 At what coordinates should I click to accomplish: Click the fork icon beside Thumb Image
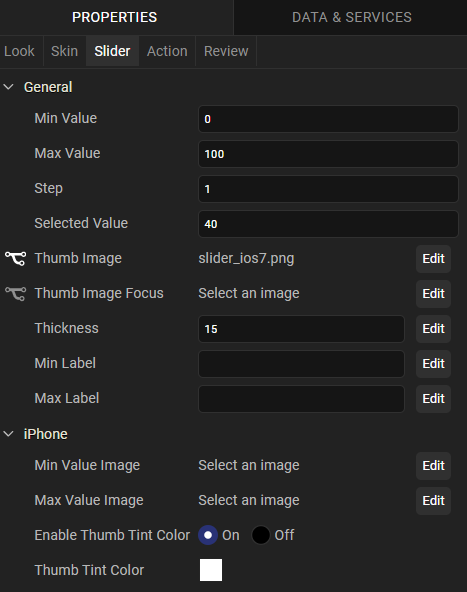[x=15, y=259]
